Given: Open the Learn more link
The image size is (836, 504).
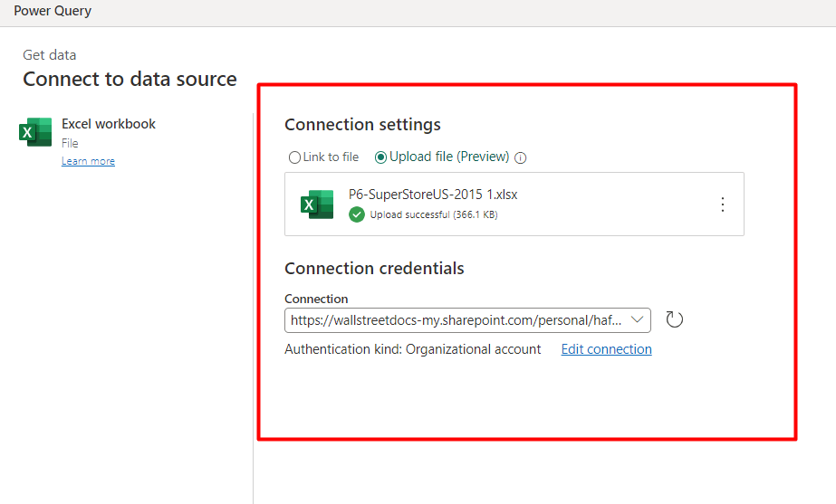Looking at the screenshot, I should click(88, 161).
